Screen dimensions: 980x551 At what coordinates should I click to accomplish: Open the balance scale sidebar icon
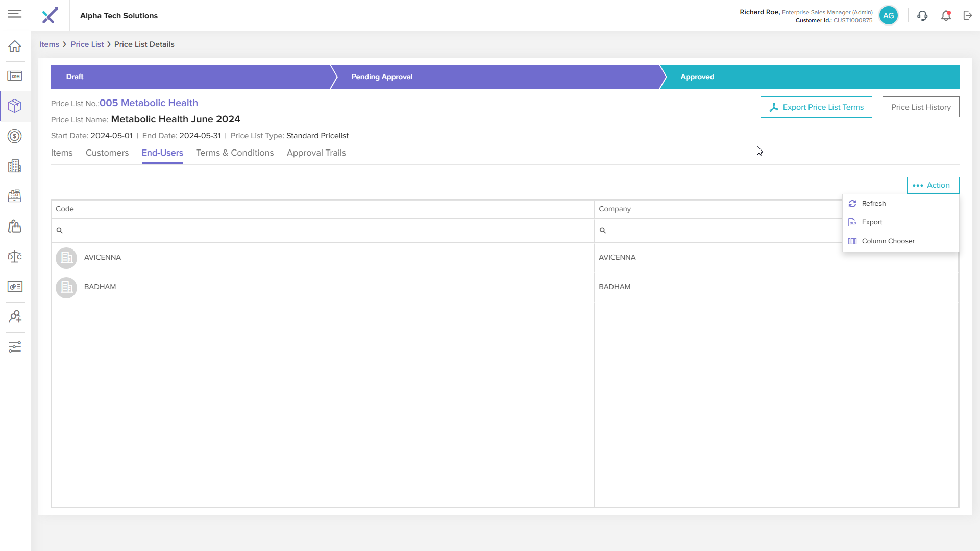point(15,257)
